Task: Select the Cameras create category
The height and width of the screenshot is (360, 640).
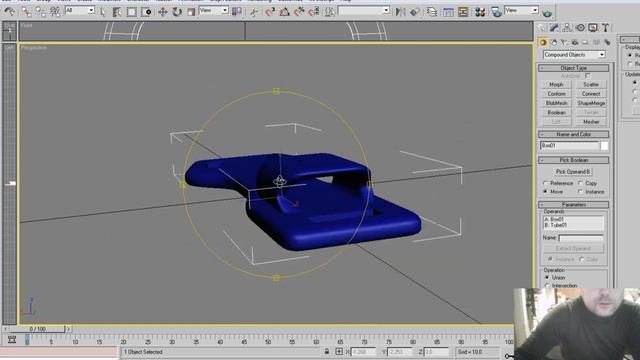Action: (575, 42)
